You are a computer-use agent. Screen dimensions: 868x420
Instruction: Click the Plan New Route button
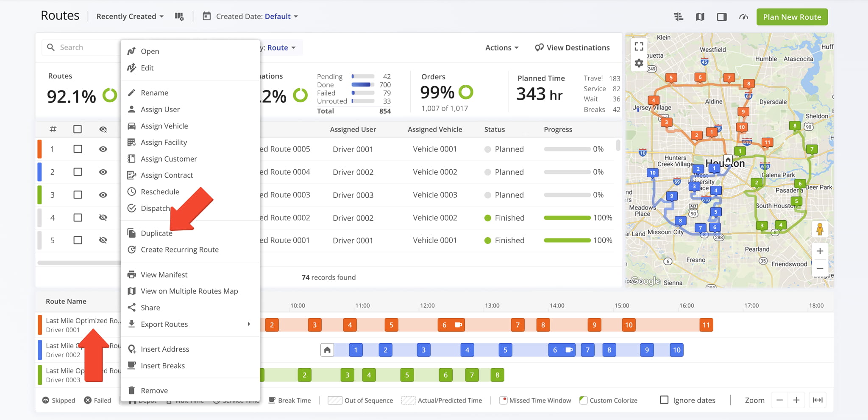pyautogui.click(x=792, y=17)
